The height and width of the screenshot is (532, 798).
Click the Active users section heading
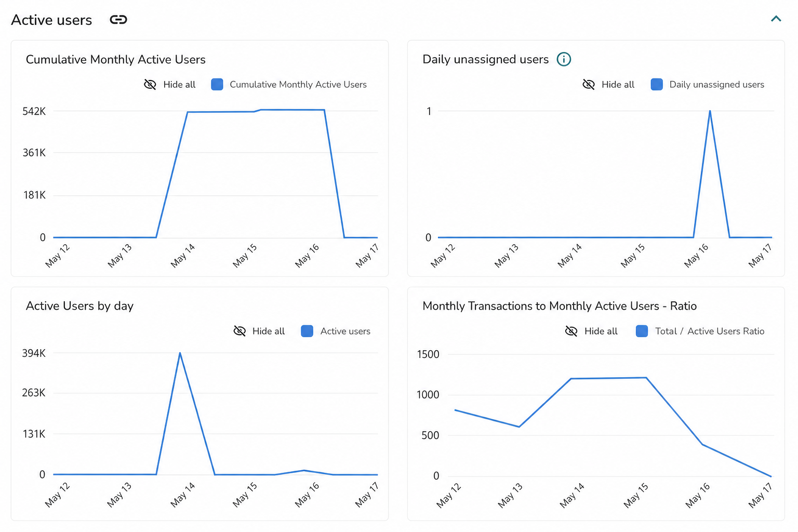[51, 20]
